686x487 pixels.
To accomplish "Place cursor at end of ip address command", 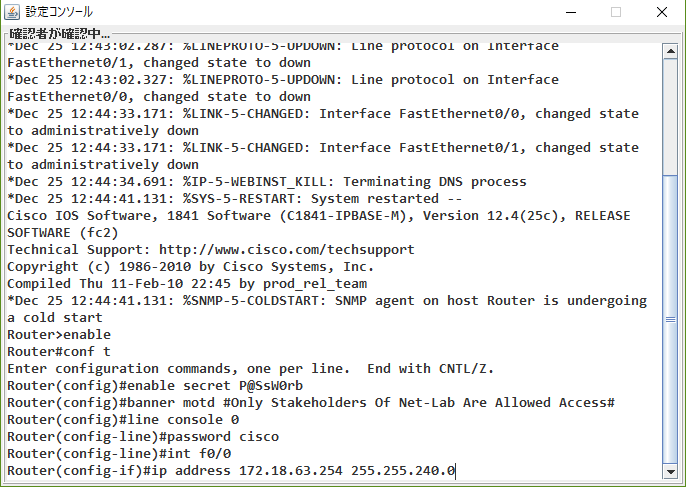I will pyautogui.click(x=456, y=471).
